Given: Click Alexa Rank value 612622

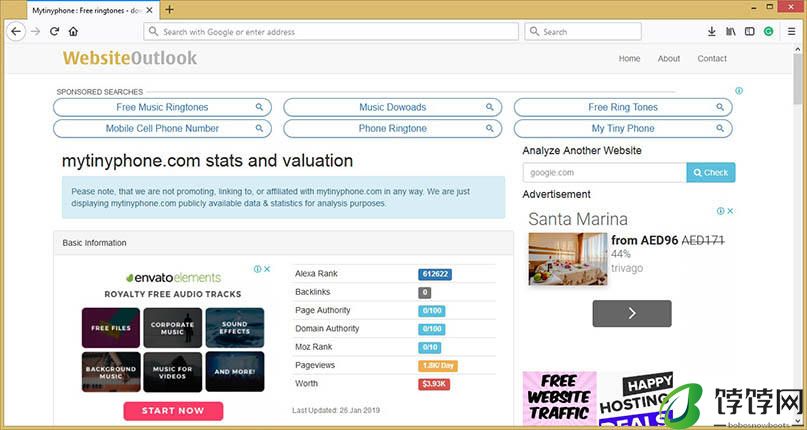Looking at the screenshot, I should pyautogui.click(x=435, y=274).
